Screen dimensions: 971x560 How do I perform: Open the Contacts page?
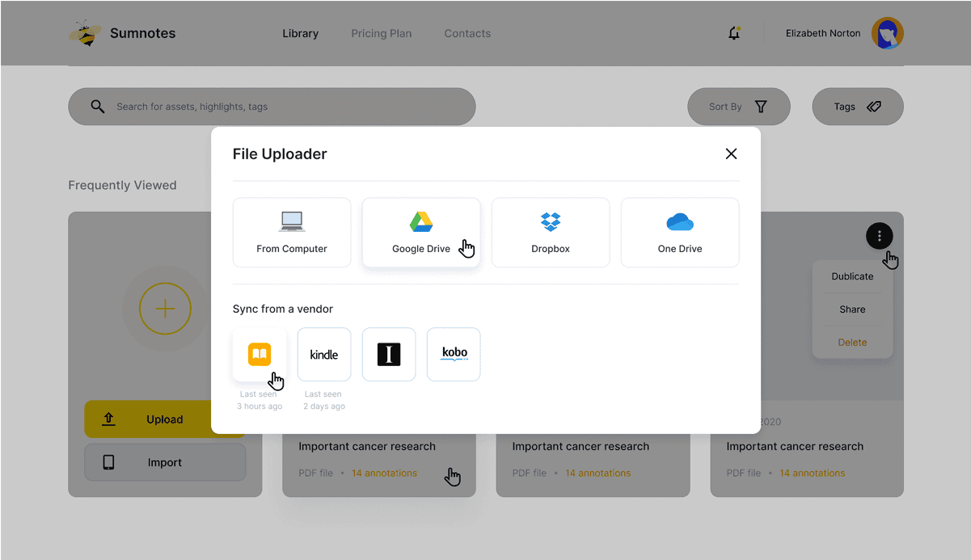click(467, 34)
